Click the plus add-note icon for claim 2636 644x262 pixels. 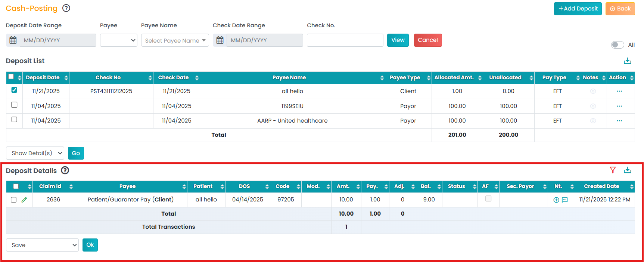point(556,200)
